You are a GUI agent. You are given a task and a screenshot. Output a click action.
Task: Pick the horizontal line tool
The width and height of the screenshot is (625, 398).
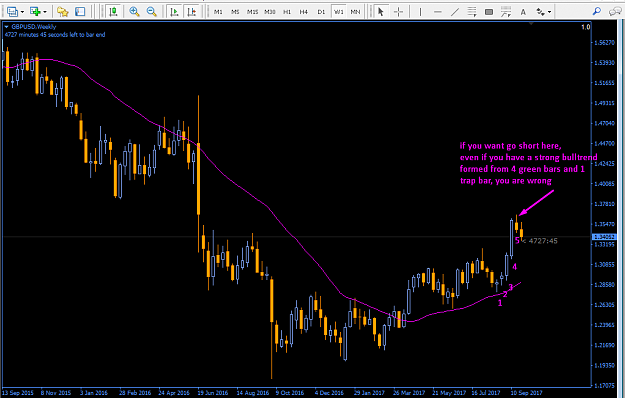click(x=438, y=12)
